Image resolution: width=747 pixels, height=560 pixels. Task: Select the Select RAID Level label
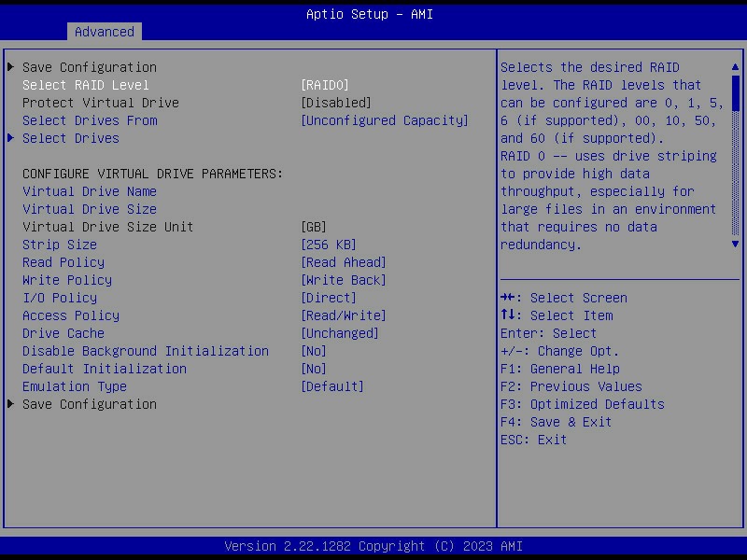[86, 85]
